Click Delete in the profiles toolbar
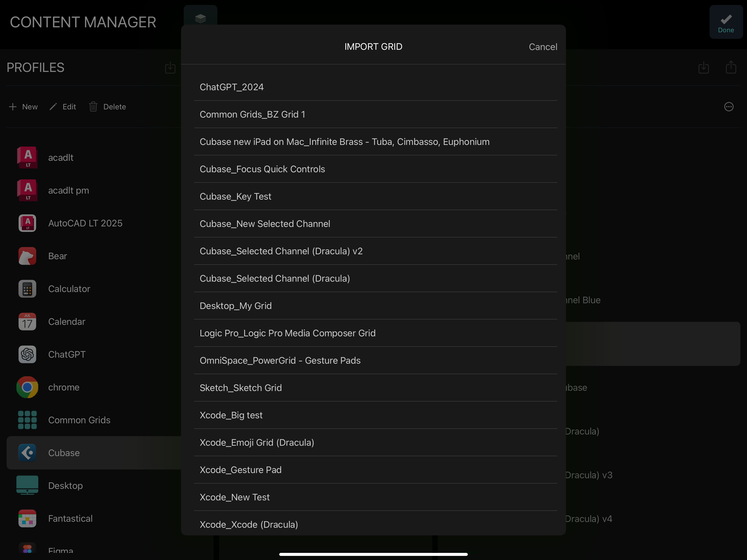Image resolution: width=747 pixels, height=560 pixels. [107, 107]
